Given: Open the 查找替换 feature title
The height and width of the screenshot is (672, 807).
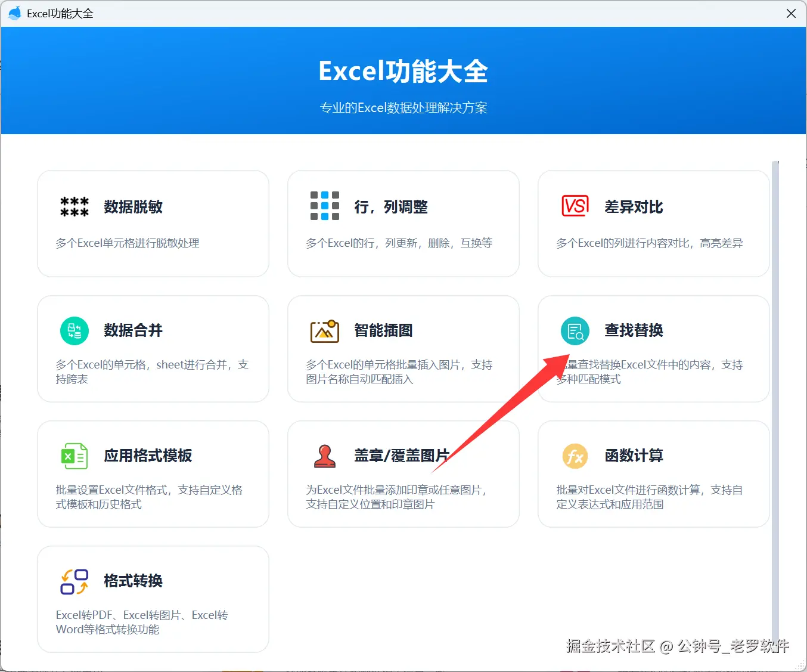Looking at the screenshot, I should pyautogui.click(x=634, y=330).
